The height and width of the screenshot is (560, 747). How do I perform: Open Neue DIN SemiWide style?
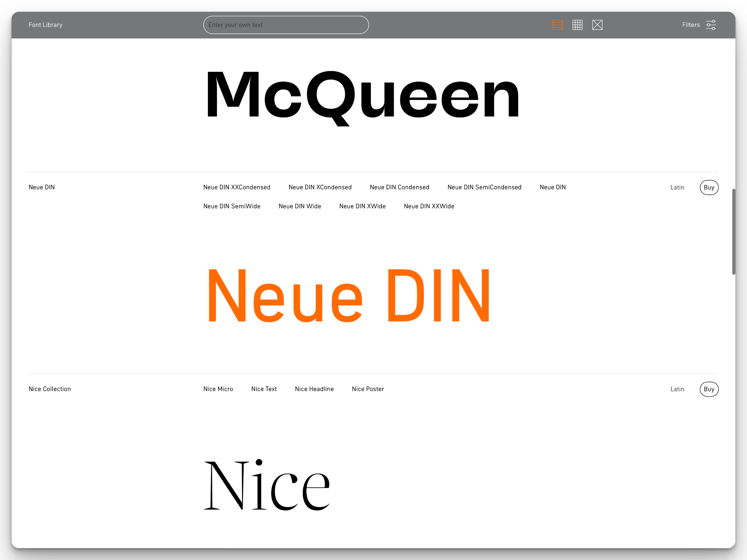232,206
